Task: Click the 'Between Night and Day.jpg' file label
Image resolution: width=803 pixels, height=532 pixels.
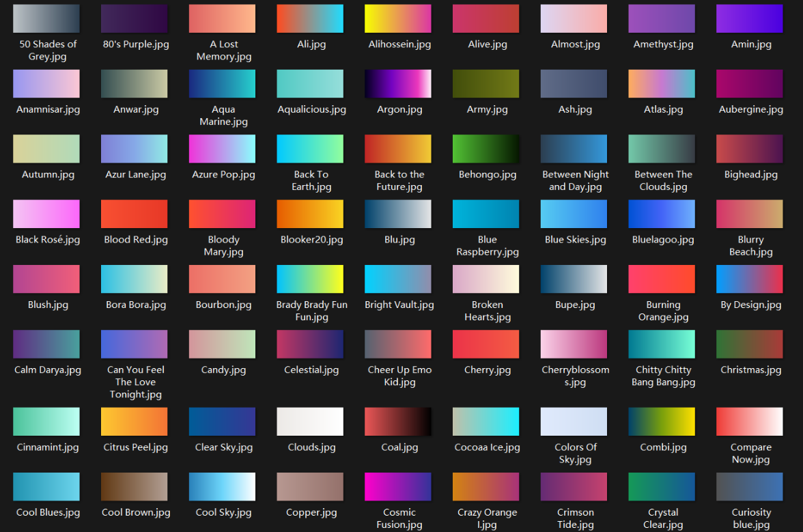Action: pyautogui.click(x=575, y=181)
